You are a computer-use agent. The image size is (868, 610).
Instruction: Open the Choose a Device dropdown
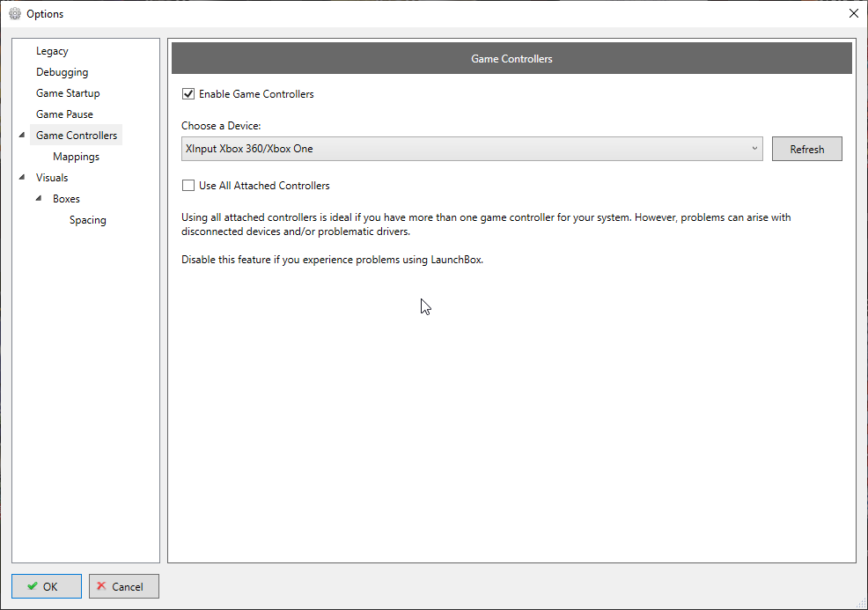pyautogui.click(x=472, y=149)
